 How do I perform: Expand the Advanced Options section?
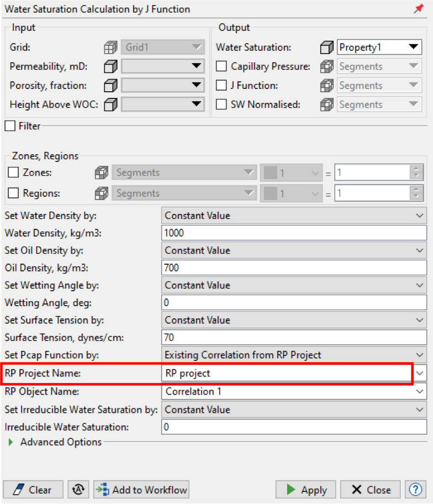tap(10, 442)
